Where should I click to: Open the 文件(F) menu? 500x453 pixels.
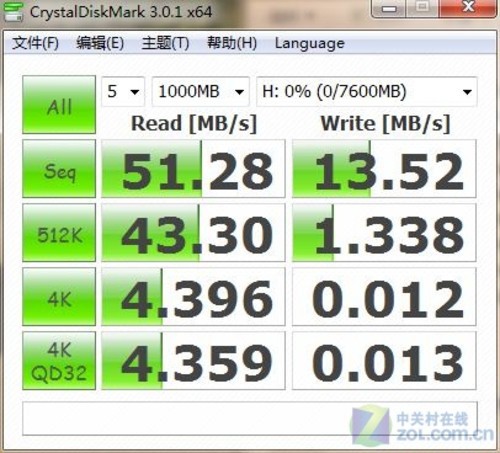point(36,43)
